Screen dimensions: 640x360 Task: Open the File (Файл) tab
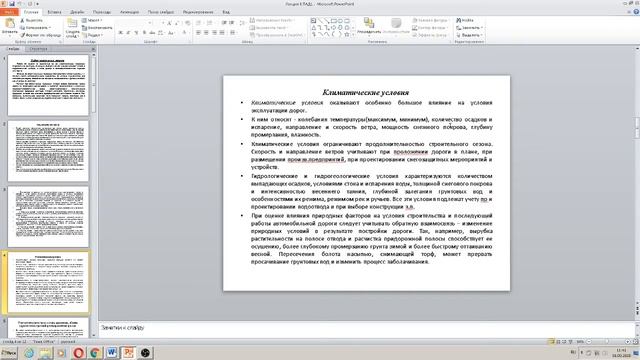pyautogui.click(x=9, y=12)
